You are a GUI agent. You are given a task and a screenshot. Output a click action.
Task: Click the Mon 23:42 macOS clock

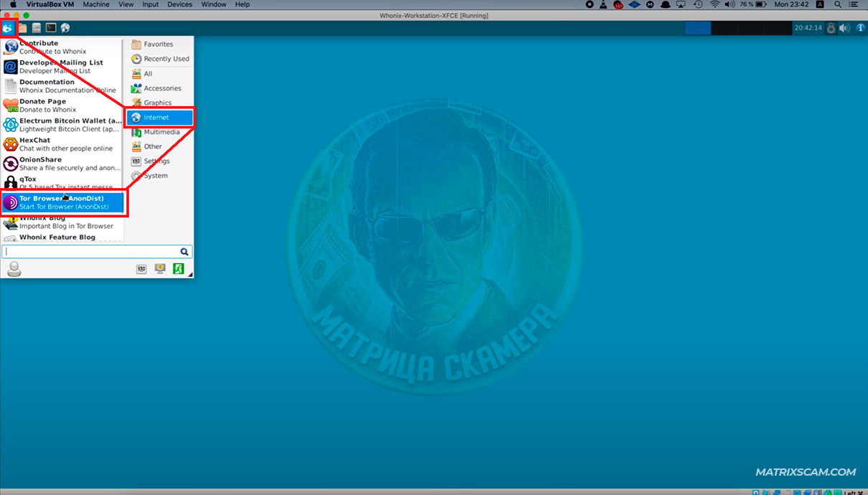coord(791,4)
